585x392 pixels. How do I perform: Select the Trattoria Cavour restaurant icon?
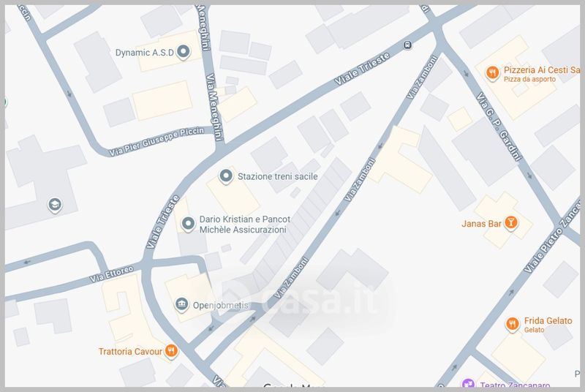(171, 351)
